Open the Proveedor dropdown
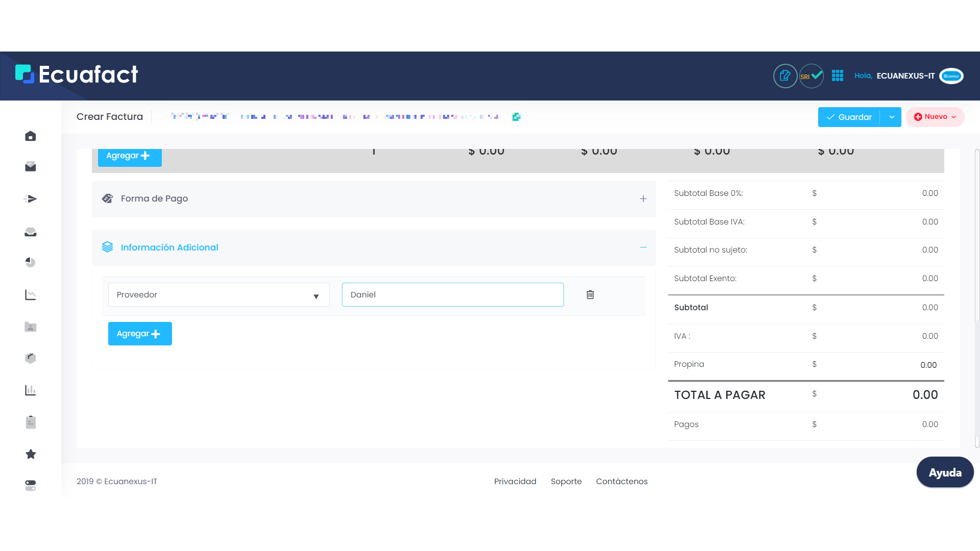This screenshot has width=980, height=551. (218, 295)
